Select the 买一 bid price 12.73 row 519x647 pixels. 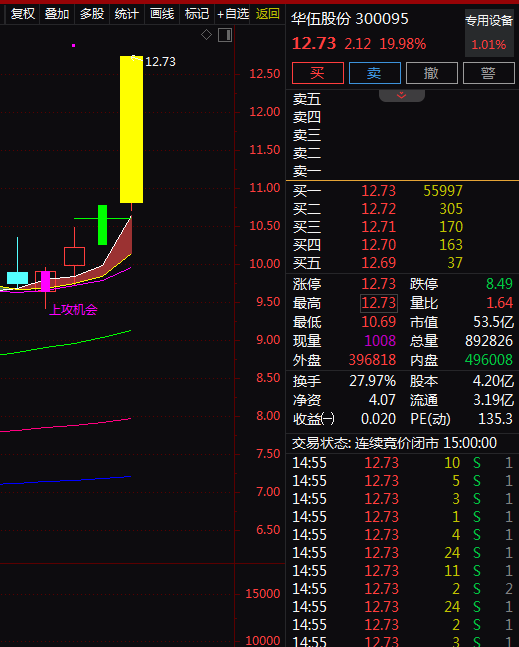(402, 191)
